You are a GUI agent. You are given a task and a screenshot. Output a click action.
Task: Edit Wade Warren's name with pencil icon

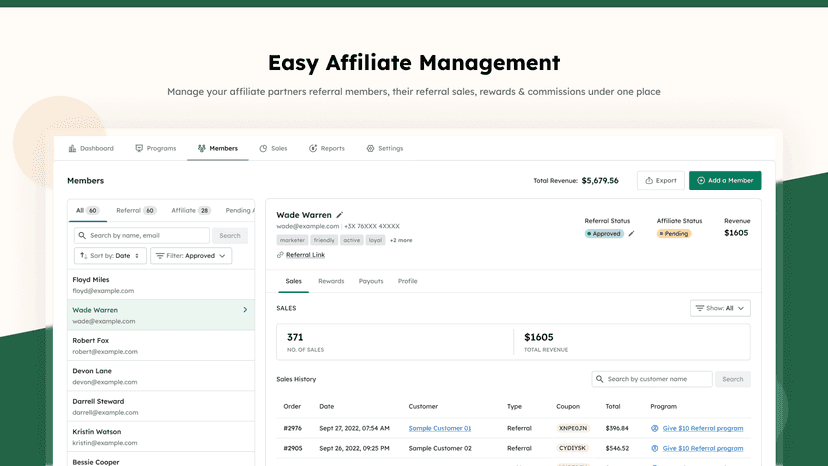[340, 215]
